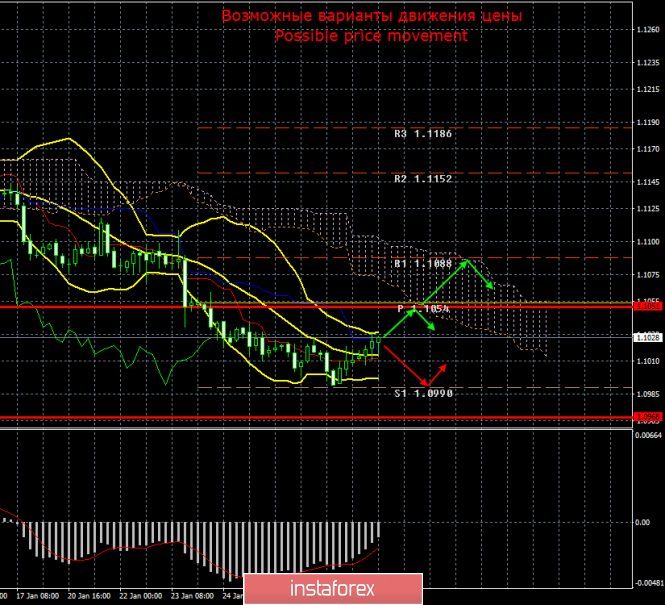Click the 22 Jan 00:00 time label
Screen dimensions: 665x605
141,596
